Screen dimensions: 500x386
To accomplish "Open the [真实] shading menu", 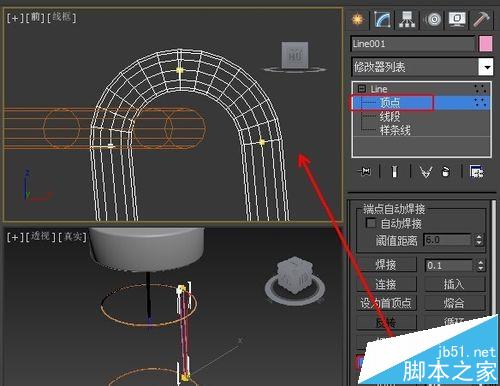I will (x=73, y=237).
